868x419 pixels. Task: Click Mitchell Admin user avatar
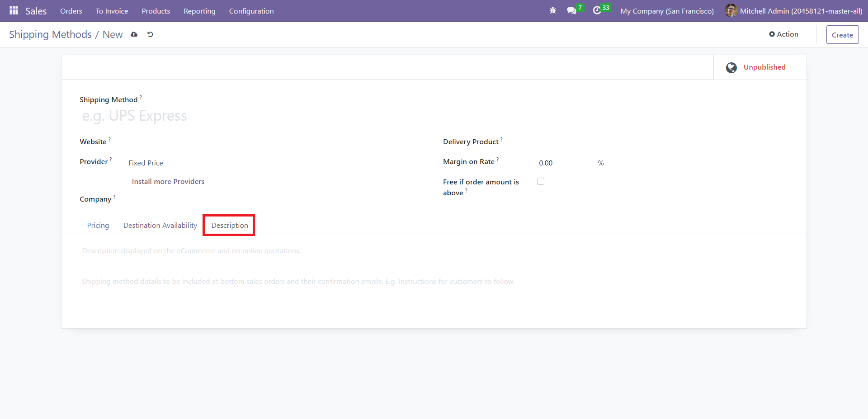pos(731,10)
